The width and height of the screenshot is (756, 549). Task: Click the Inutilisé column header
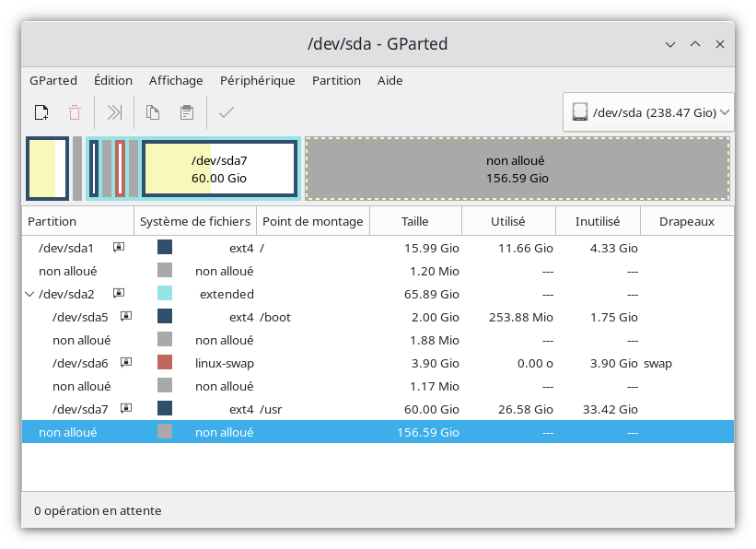598,221
